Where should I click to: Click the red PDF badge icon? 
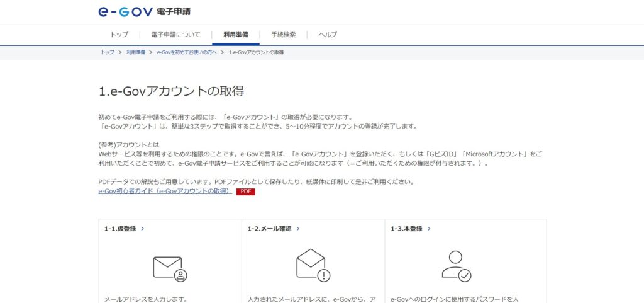click(x=246, y=192)
